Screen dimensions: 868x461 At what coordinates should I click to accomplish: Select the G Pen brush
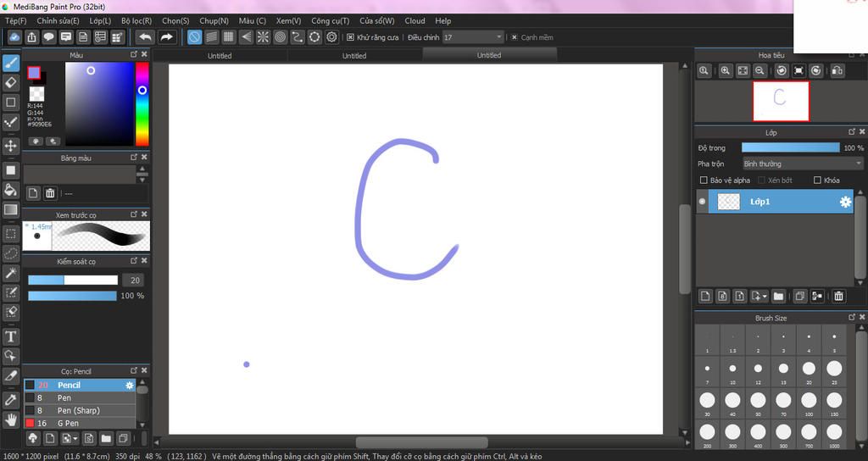[79, 424]
